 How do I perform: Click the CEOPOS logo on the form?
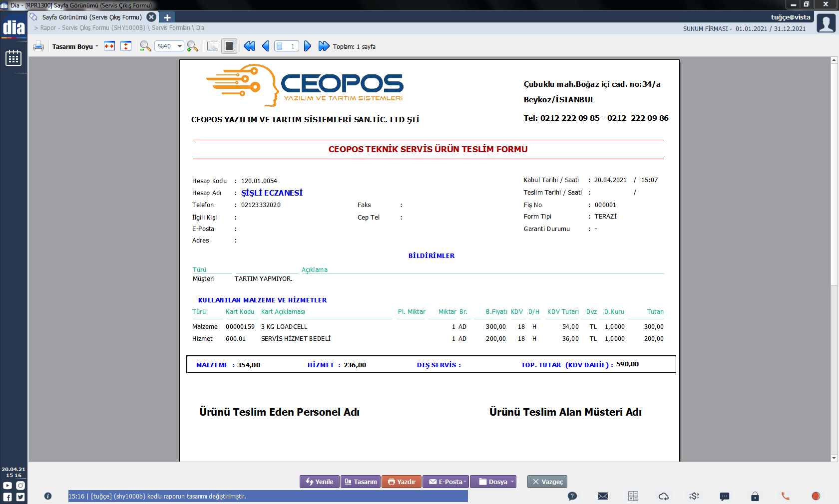pos(305,85)
